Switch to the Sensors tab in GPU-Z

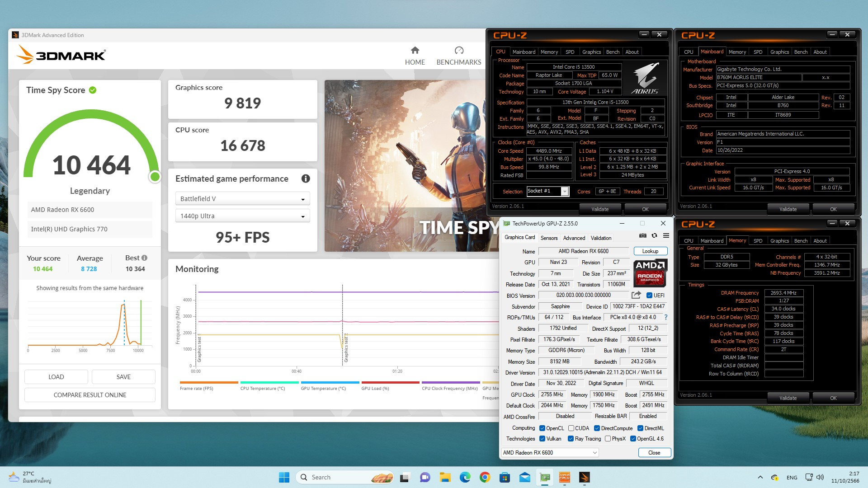549,238
